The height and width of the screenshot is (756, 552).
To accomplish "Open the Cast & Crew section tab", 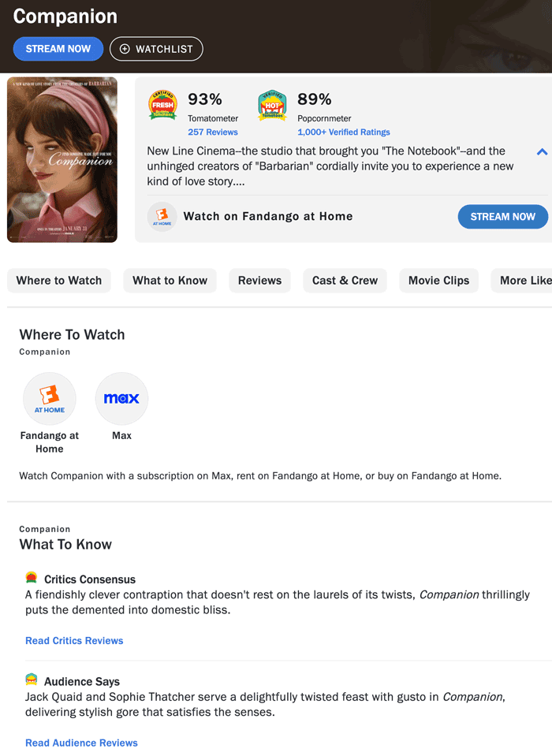I will (345, 281).
